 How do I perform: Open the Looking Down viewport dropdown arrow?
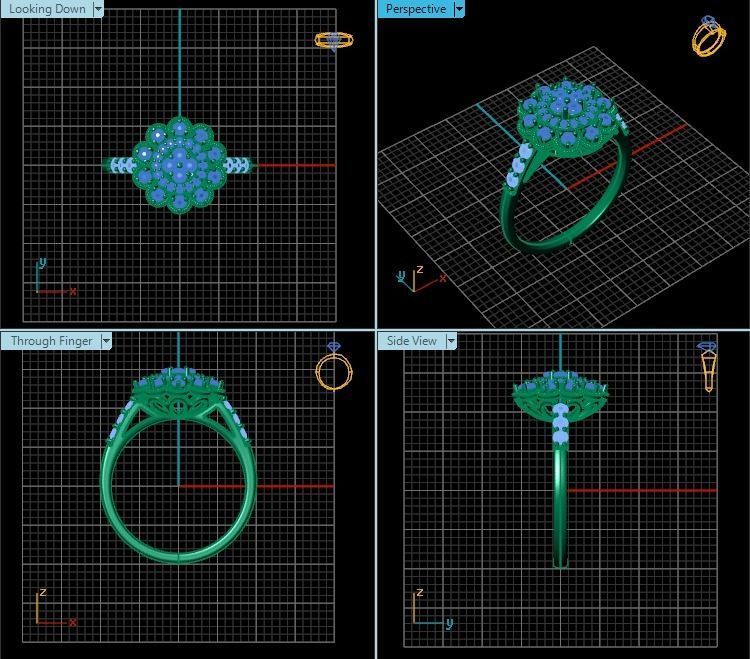point(98,9)
